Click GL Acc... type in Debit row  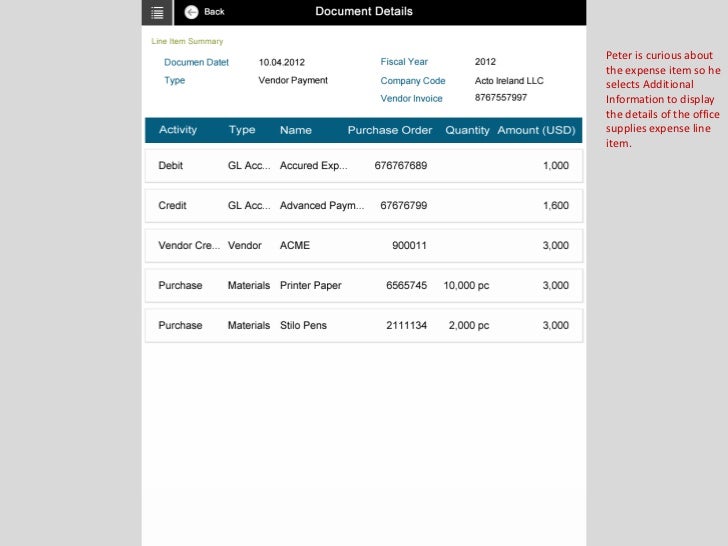[x=249, y=166]
